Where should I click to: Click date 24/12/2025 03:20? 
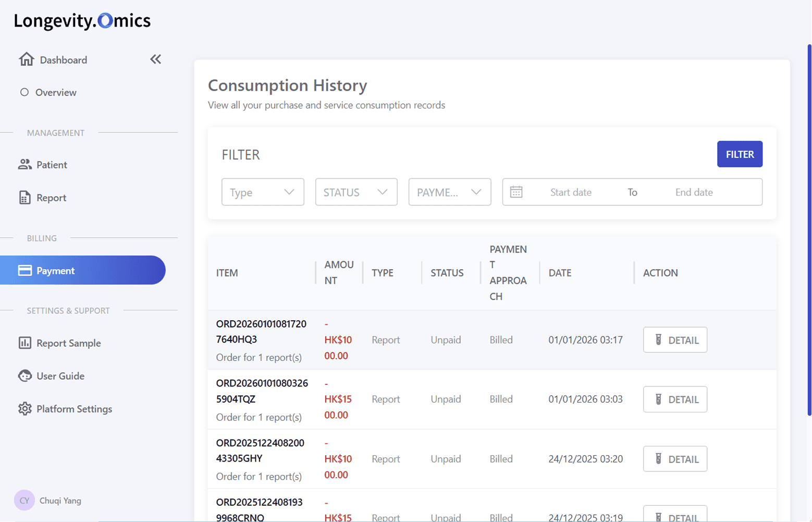tap(585, 459)
